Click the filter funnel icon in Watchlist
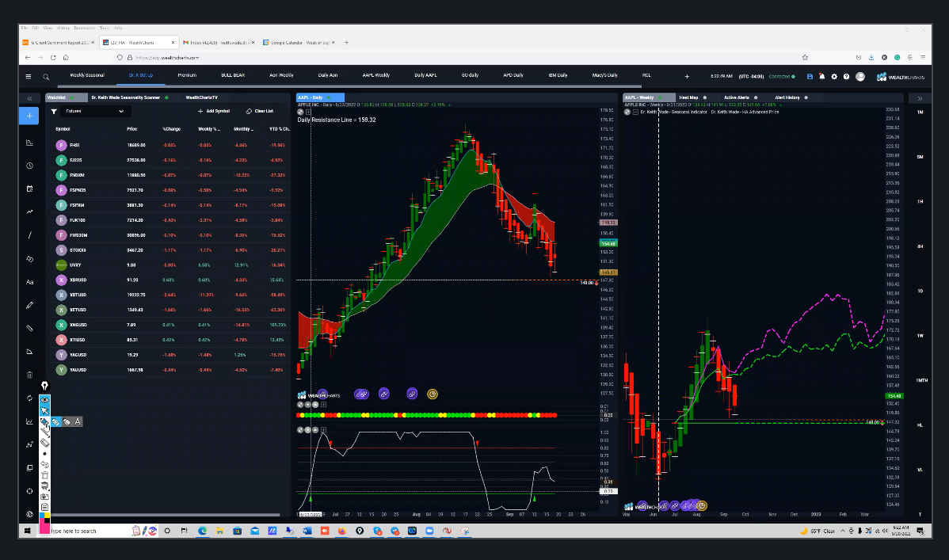The height and width of the screenshot is (560, 949). coord(54,112)
